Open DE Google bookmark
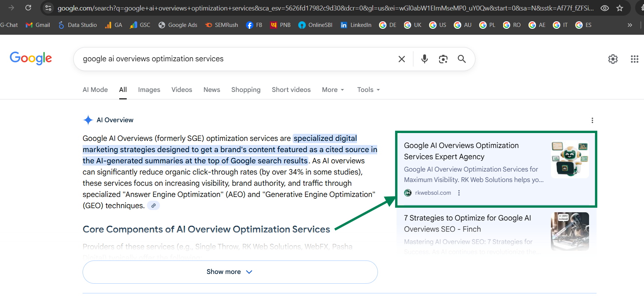The height and width of the screenshot is (296, 644). point(388,25)
